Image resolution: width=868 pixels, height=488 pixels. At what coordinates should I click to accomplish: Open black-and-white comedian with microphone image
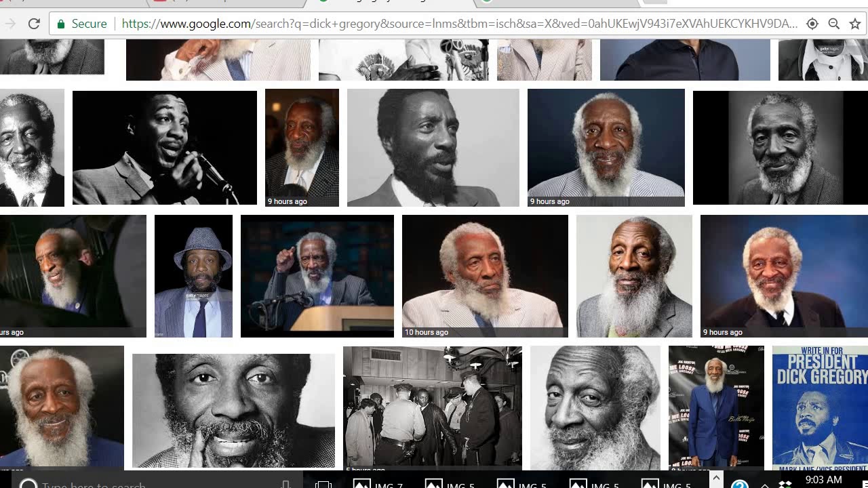[165, 147]
